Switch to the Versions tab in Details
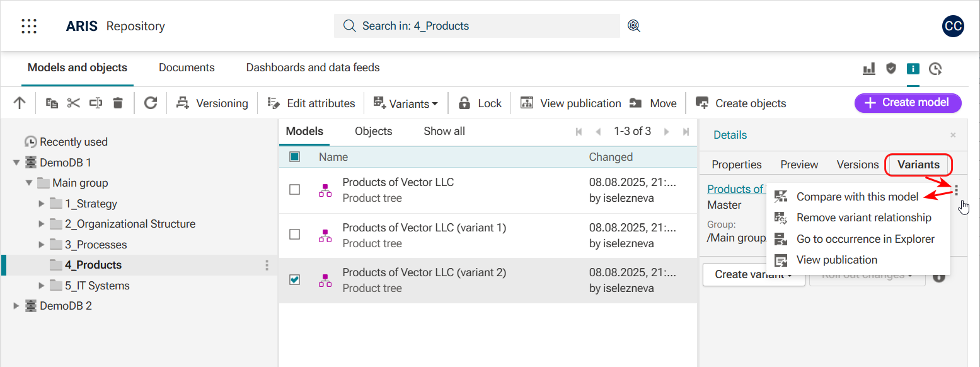This screenshot has width=980, height=367. click(857, 165)
